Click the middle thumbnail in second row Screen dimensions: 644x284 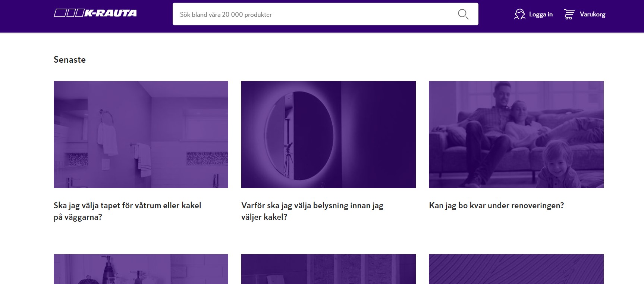point(329,269)
